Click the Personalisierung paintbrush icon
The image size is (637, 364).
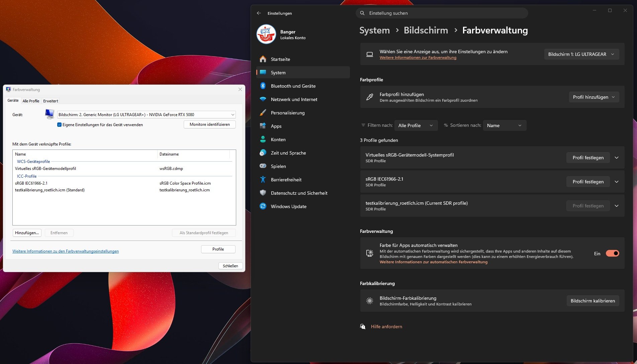[263, 113]
